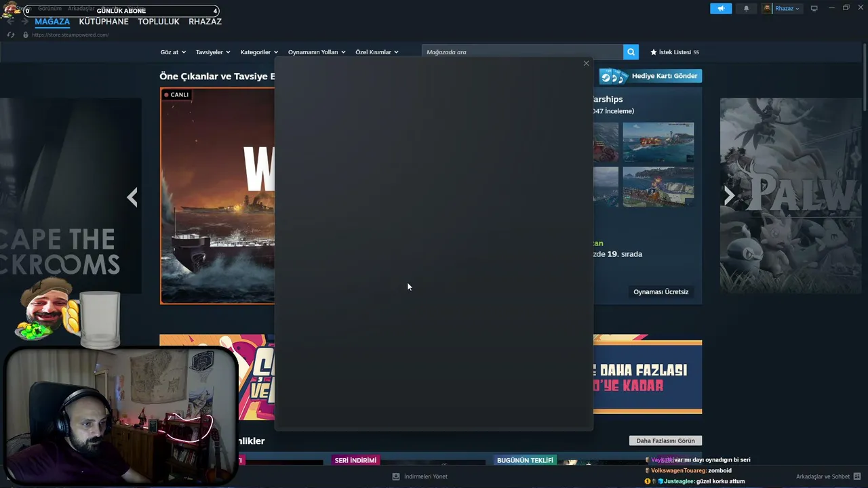Switch to the TOPLULUK tab
868x488 pixels.
[x=159, y=22]
